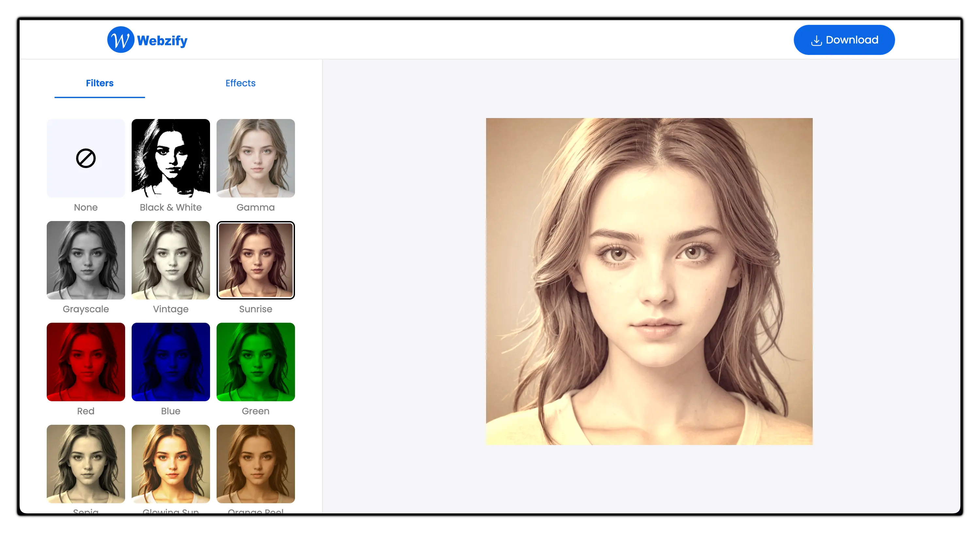Select the None filter icon

86,158
